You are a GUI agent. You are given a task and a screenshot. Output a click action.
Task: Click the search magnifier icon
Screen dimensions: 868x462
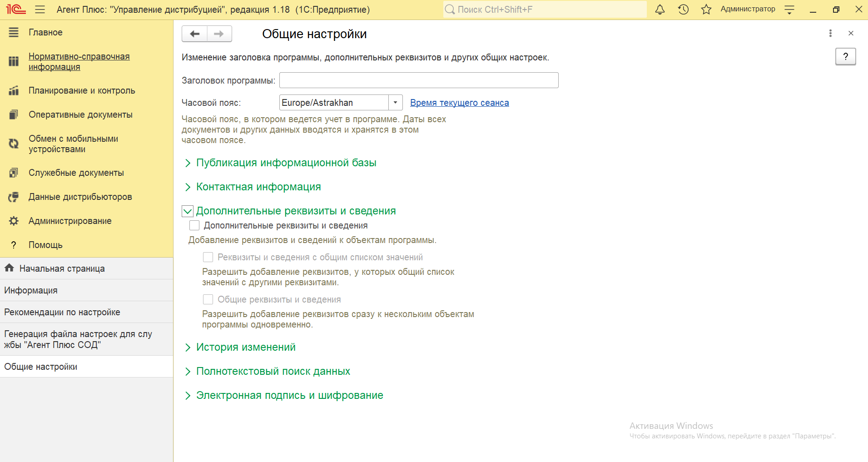click(450, 10)
